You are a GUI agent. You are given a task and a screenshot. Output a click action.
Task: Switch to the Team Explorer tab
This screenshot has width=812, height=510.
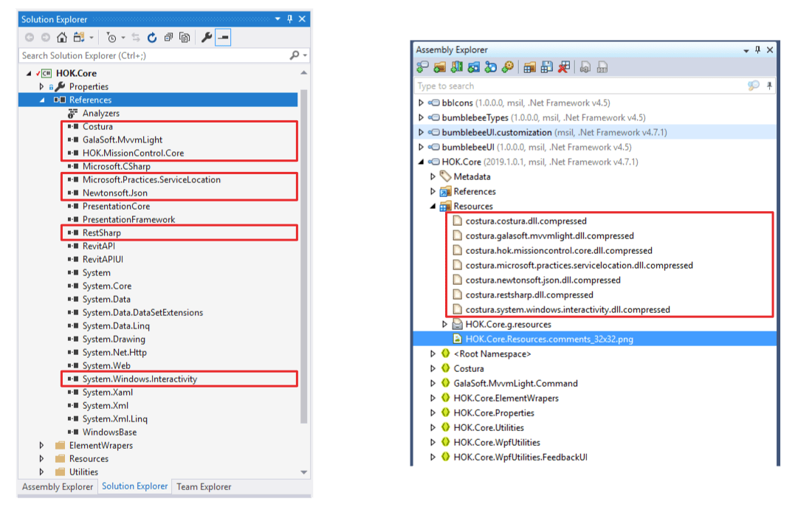coord(204,486)
